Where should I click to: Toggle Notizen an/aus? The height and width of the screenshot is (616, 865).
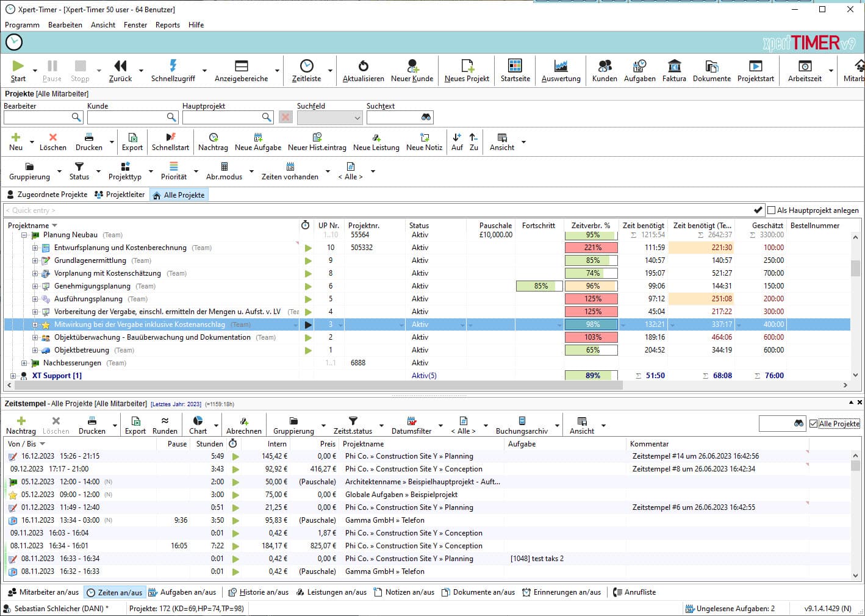click(x=404, y=592)
